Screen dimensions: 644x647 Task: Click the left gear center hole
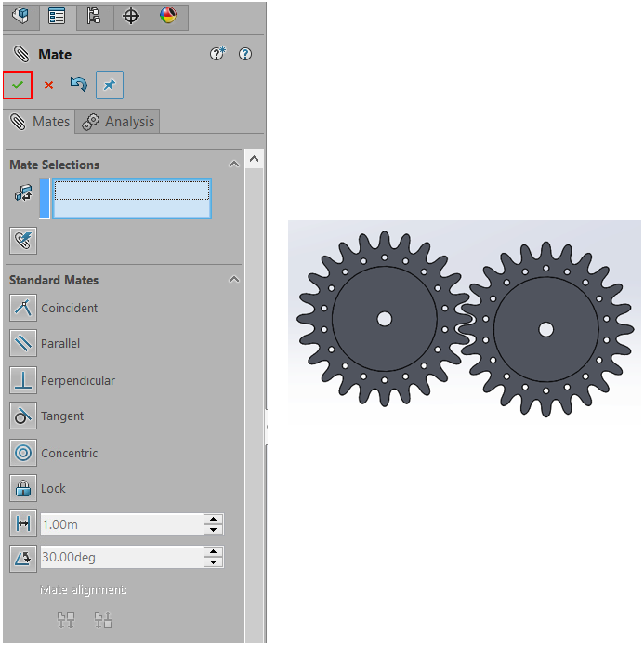pos(385,319)
